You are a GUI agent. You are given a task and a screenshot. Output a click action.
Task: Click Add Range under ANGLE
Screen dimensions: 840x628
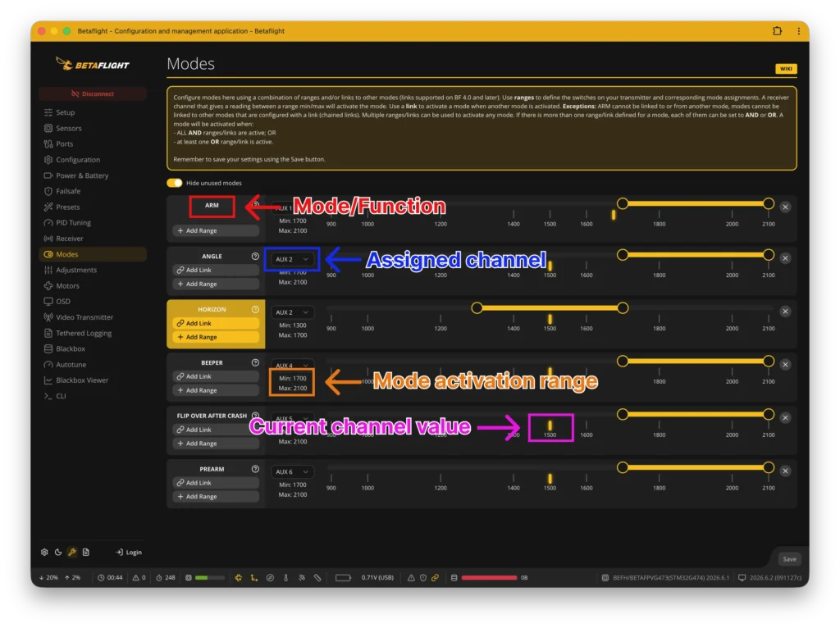(216, 284)
